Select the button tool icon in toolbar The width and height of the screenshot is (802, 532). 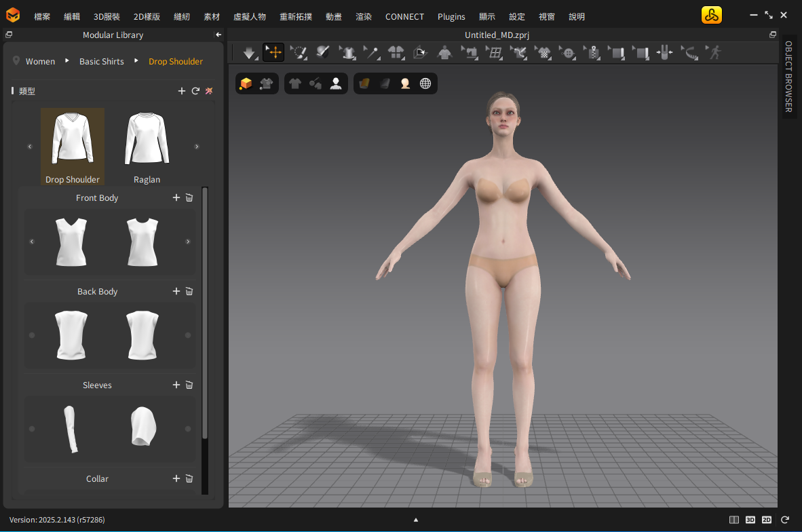click(569, 52)
